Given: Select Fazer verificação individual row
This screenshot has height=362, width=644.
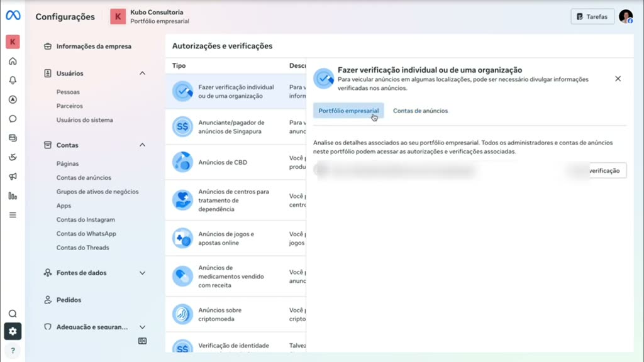Looking at the screenshot, I should tap(236, 92).
